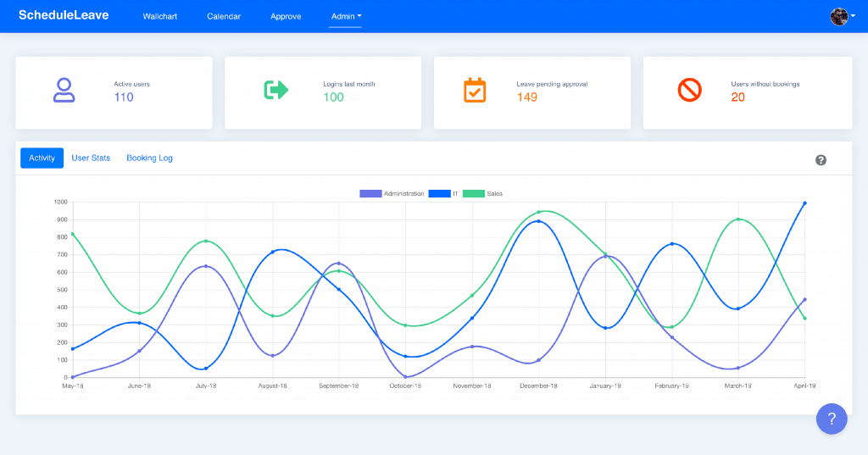This screenshot has width=868, height=455.
Task: Click the IT data point at April-19
Action: (x=804, y=203)
